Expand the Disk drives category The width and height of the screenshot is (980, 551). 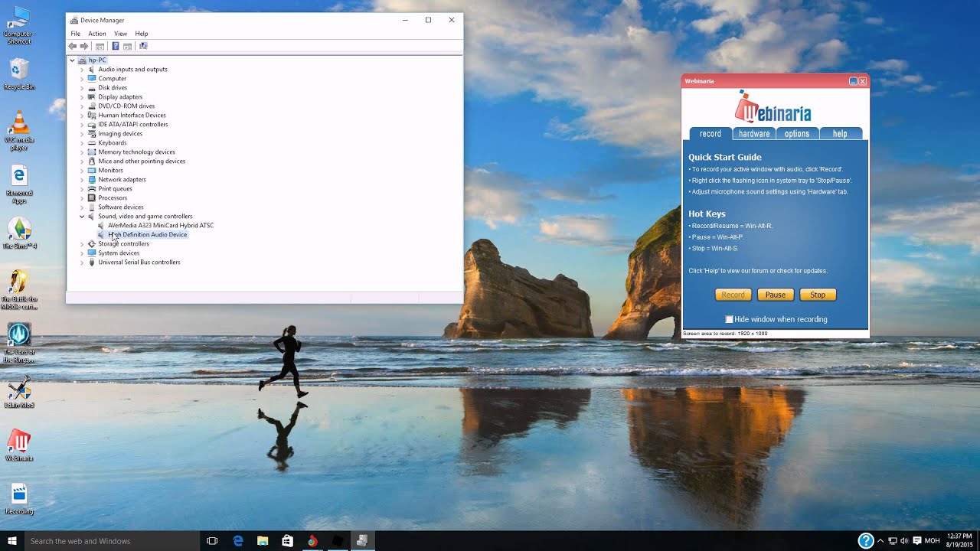82,88
